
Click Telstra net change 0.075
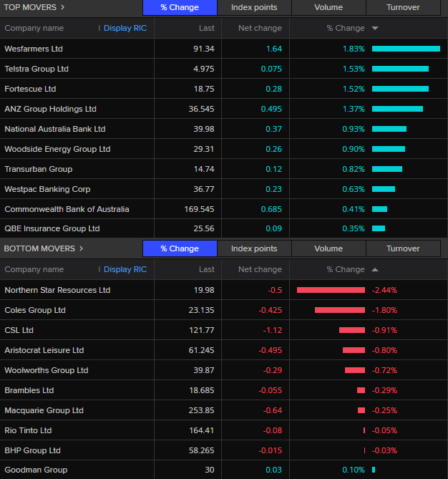pyautogui.click(x=271, y=69)
